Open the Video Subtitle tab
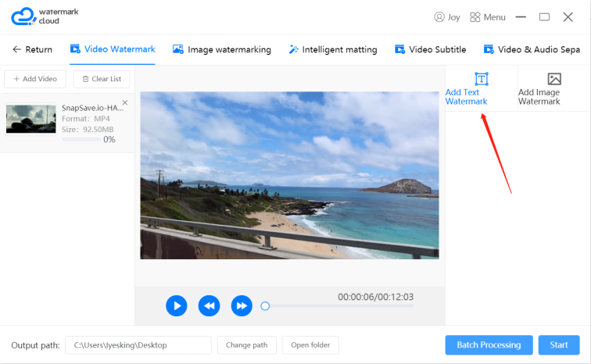 click(x=430, y=50)
